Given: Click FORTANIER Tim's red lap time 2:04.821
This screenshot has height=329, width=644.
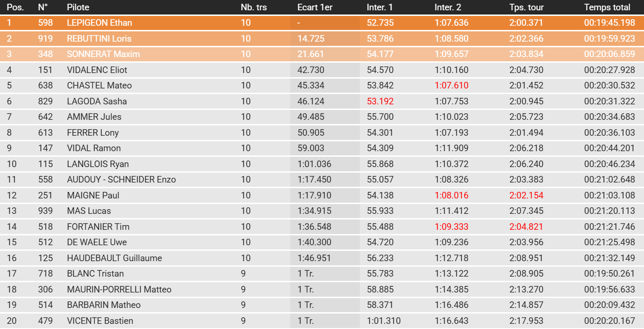Looking at the screenshot, I should point(526,227).
